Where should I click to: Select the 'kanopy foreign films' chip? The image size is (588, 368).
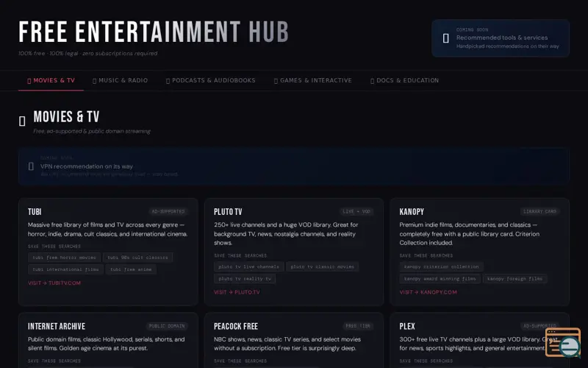point(514,279)
